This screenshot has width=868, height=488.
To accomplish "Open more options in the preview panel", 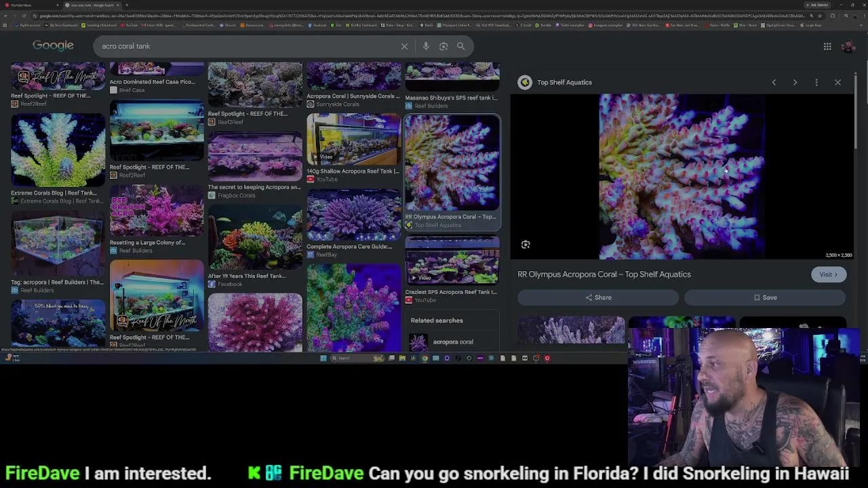I will (816, 82).
